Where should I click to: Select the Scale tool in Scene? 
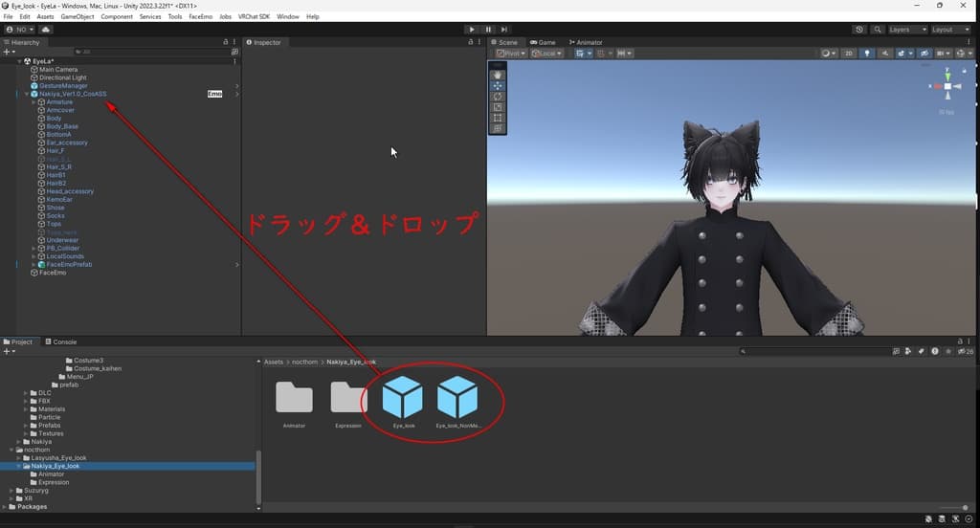coord(498,107)
